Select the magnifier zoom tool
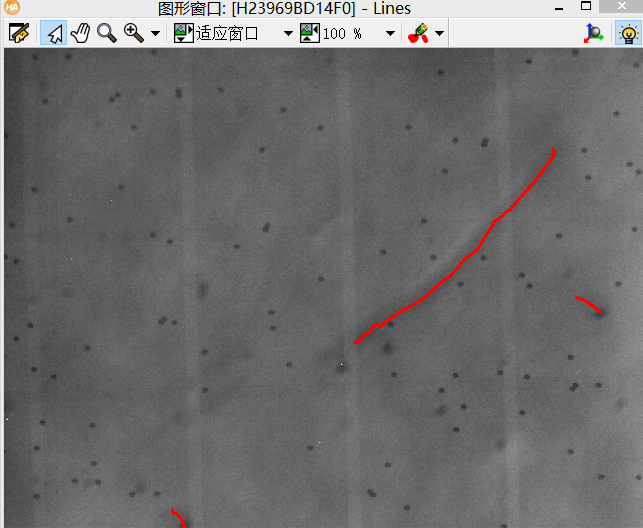Screen dimensions: 643x528 pos(107,33)
